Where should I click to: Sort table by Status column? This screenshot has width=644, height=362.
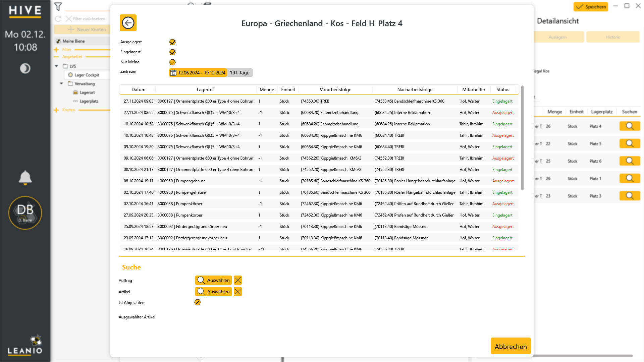(503, 89)
